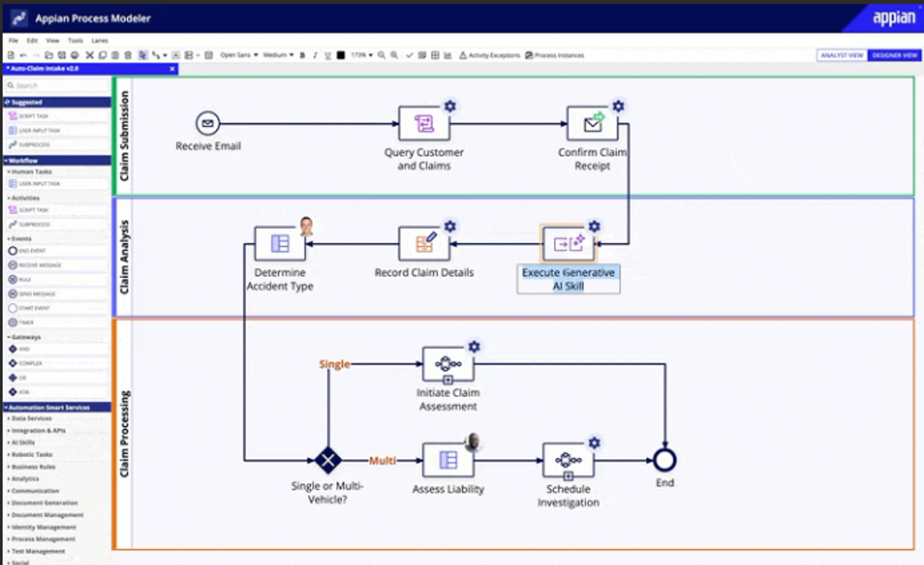Open the Tools menu
Screen dimensions: 924x565
pos(75,41)
